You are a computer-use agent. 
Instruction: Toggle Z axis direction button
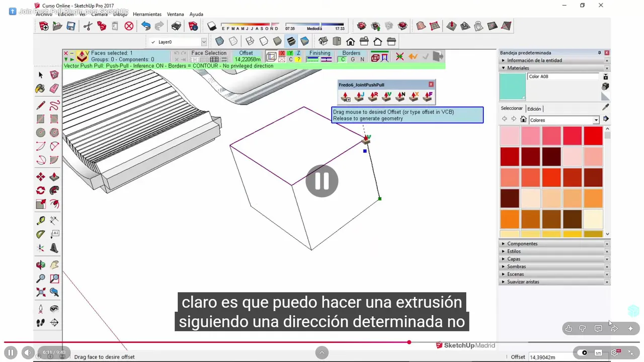click(298, 53)
